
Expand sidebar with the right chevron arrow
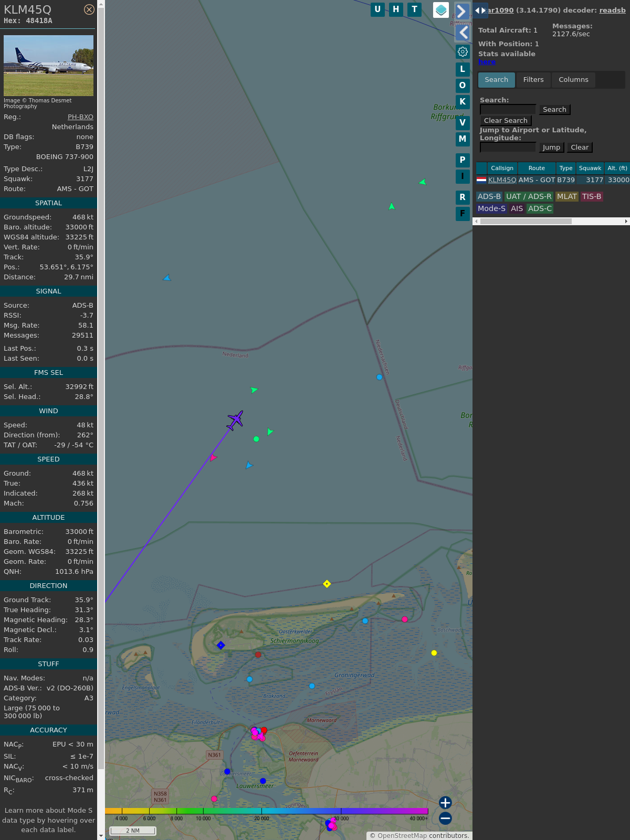click(461, 11)
